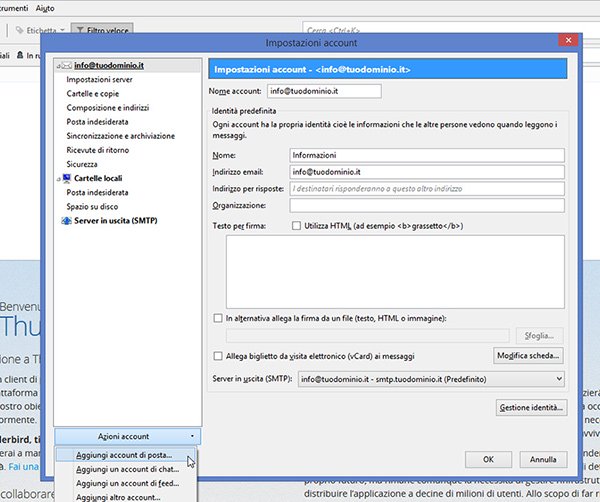Screen dimensions: 600x502
Task: Select Ricevute di ritorno item
Action: (98, 150)
